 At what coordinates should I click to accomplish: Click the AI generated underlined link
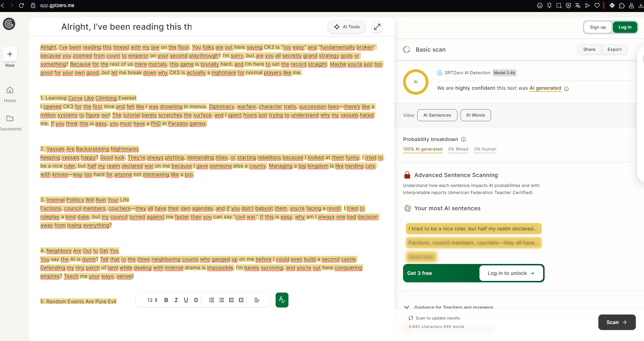[545, 88]
